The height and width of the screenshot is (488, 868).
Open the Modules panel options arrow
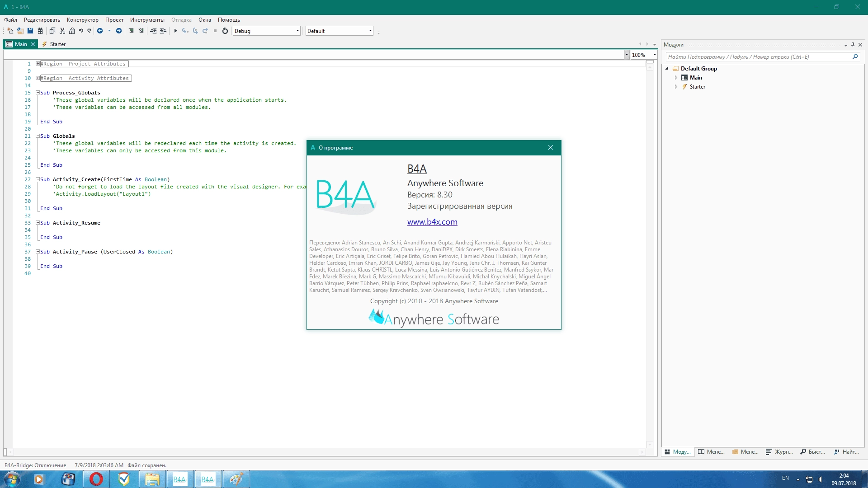click(845, 45)
